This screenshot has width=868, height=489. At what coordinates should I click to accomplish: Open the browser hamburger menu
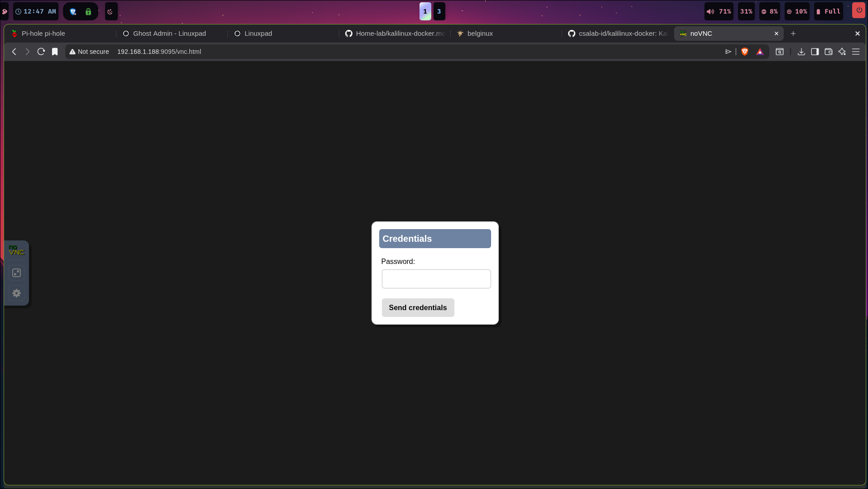(856, 52)
